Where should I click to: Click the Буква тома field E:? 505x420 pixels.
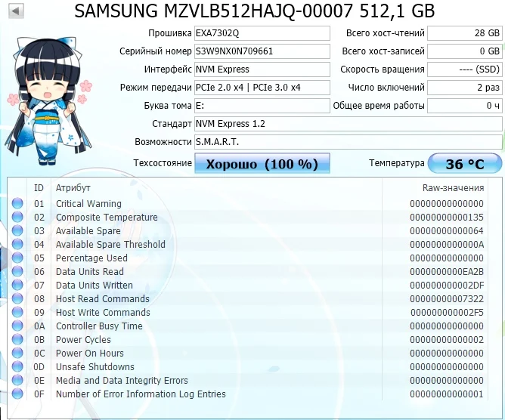[262, 106]
